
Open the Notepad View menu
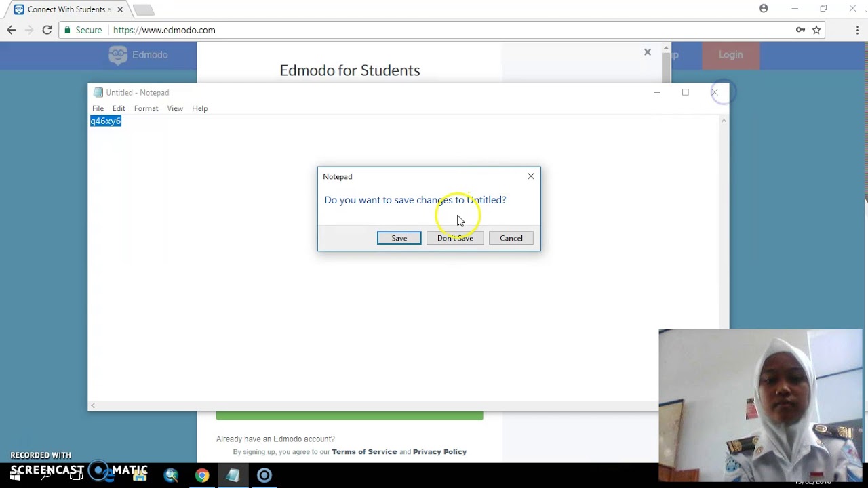tap(175, 108)
